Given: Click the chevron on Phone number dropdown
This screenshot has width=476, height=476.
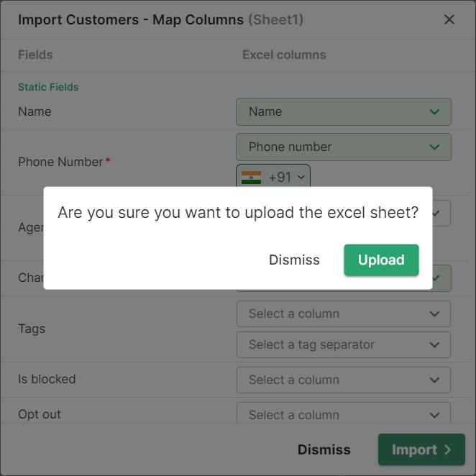Looking at the screenshot, I should (434, 147).
